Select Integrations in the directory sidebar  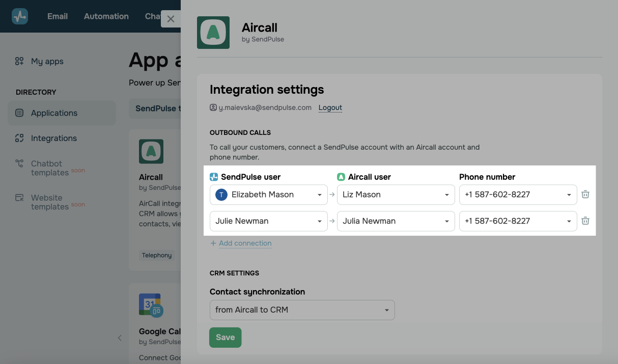pos(54,138)
